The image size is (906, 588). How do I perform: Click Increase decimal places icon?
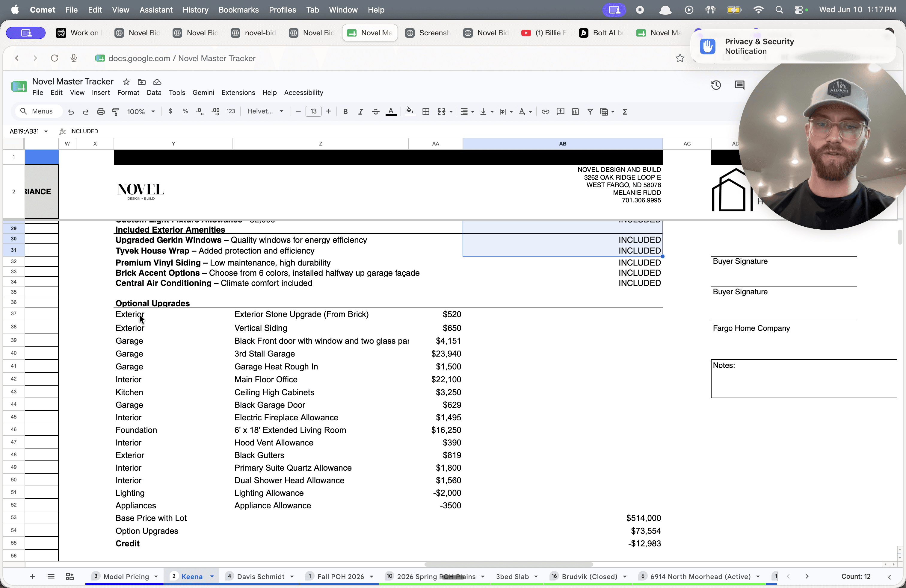click(x=215, y=111)
